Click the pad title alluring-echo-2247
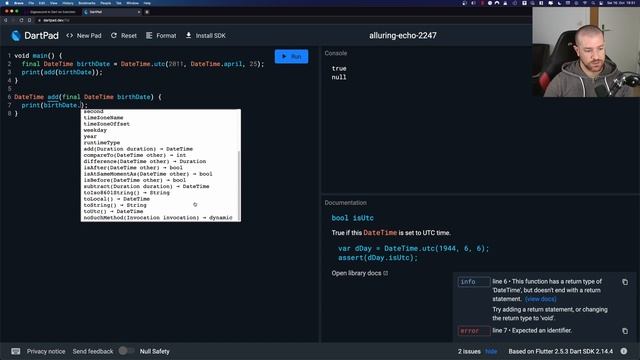 402,36
